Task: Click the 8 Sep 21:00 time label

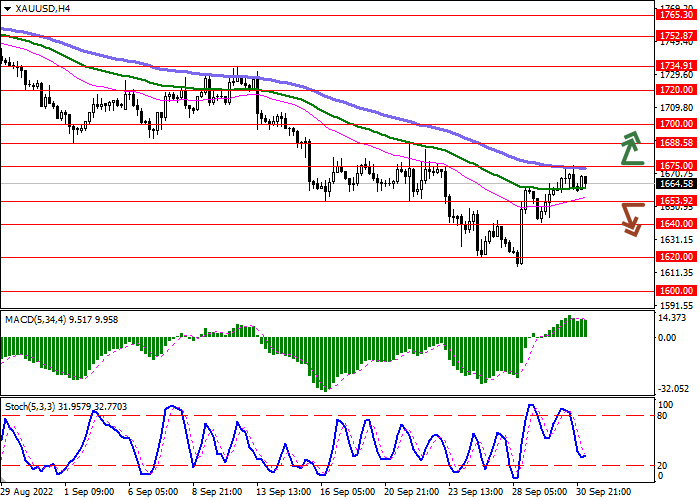Action: coord(217,492)
